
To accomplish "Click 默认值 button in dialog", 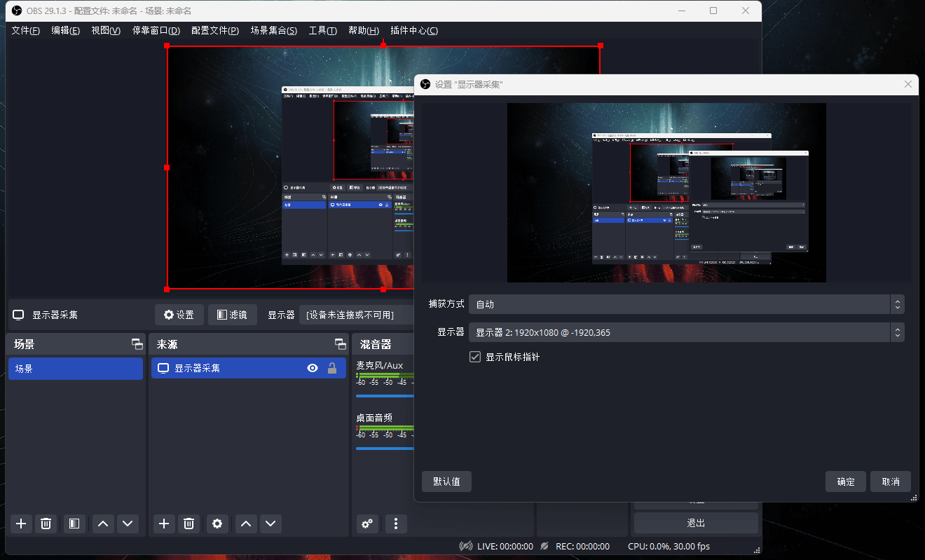I will click(446, 482).
